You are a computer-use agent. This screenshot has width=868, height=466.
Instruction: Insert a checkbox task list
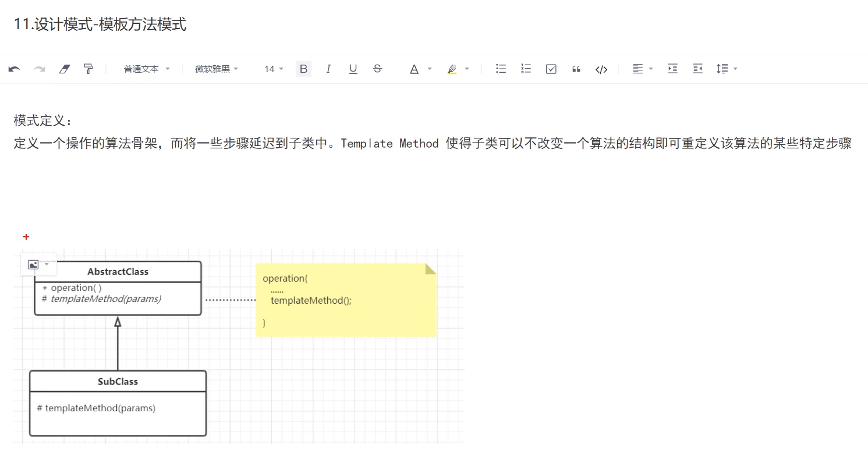(x=551, y=69)
